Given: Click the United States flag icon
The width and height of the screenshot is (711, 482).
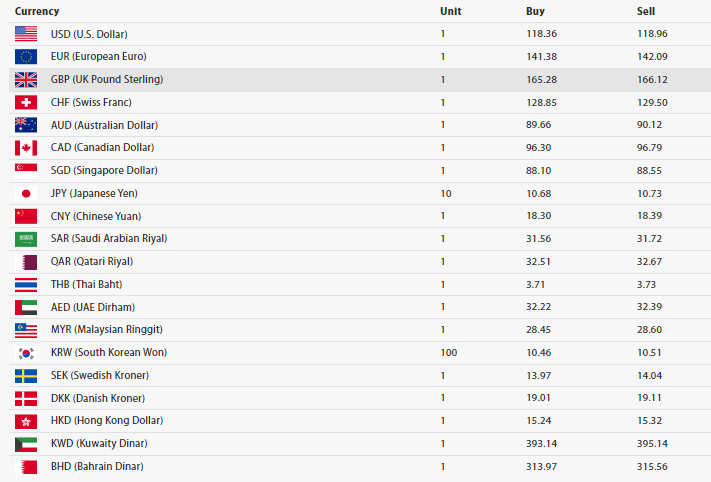Looking at the screenshot, I should click(x=26, y=34).
